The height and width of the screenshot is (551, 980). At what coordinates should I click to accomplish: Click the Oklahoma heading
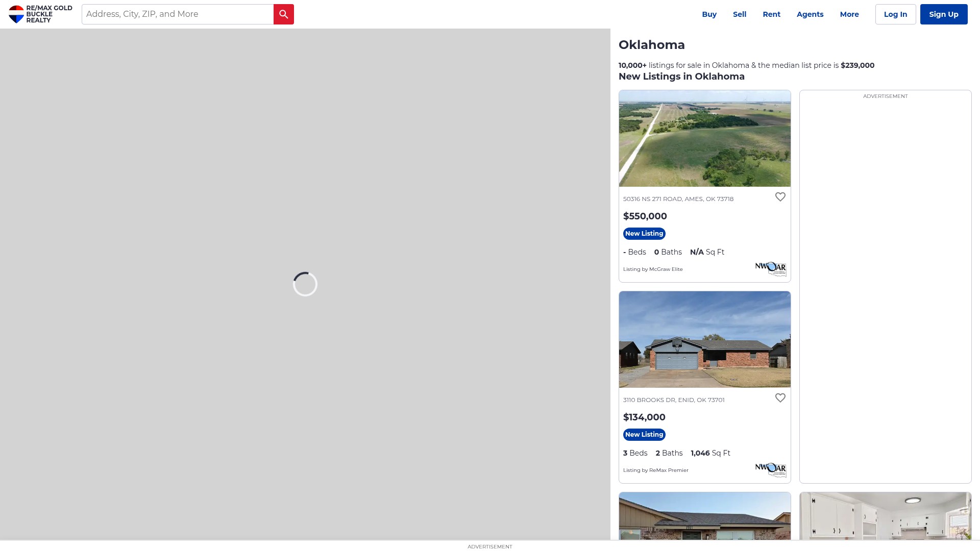click(x=652, y=45)
